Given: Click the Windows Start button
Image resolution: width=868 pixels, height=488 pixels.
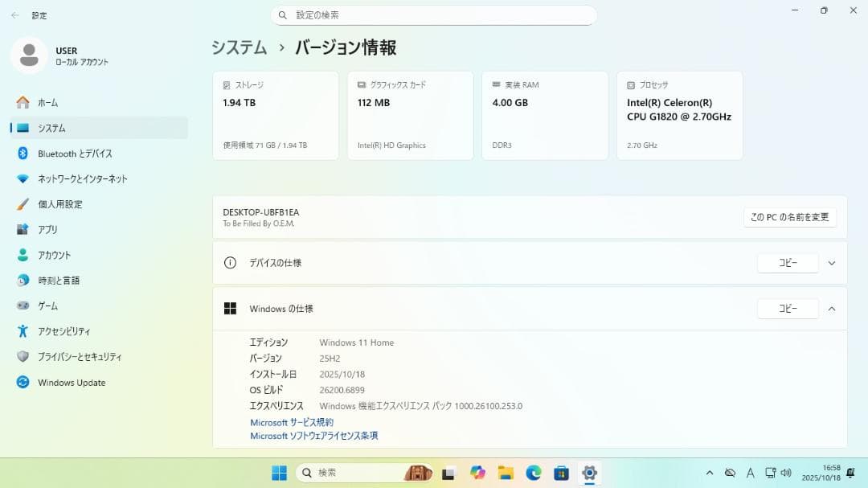Looking at the screenshot, I should pos(277,473).
